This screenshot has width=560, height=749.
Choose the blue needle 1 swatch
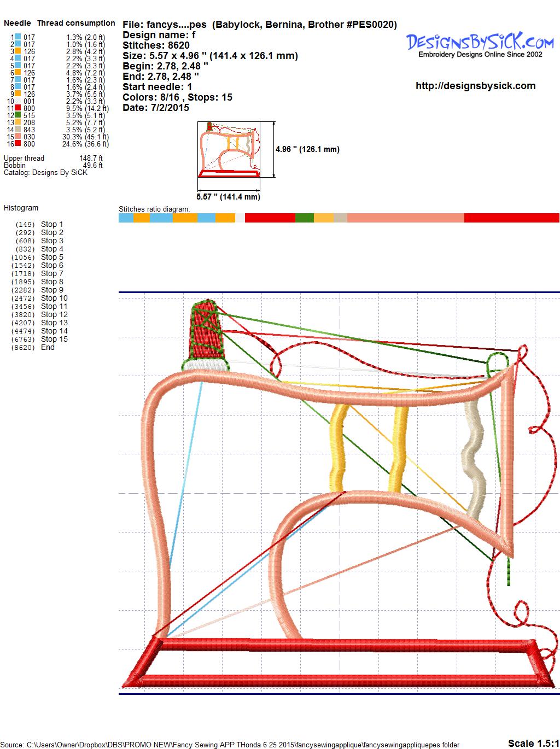point(18,37)
